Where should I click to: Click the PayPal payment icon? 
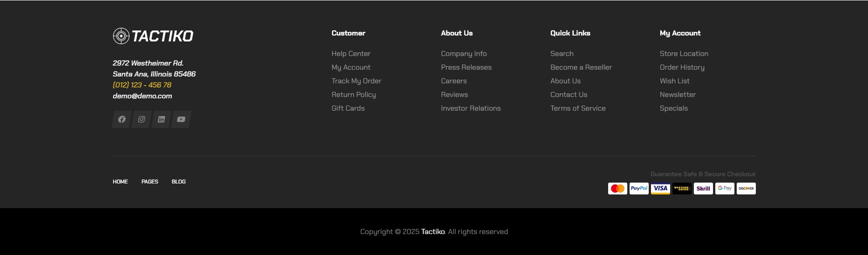(x=639, y=189)
